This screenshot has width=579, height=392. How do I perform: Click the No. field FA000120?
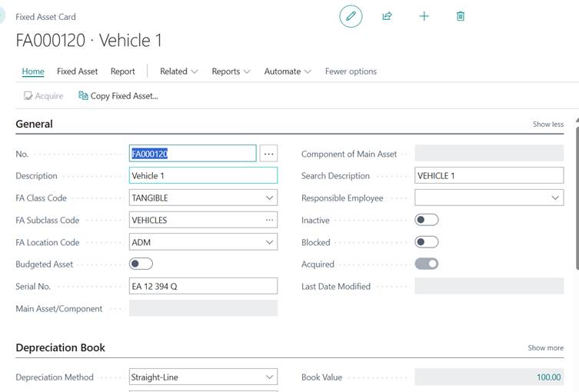coord(192,154)
